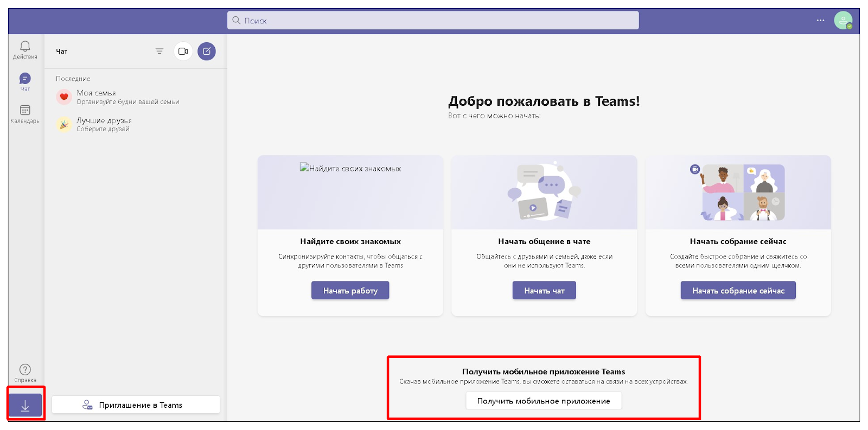Click Получить мобильное приложение button
This screenshot has width=868, height=430.
[x=543, y=401]
